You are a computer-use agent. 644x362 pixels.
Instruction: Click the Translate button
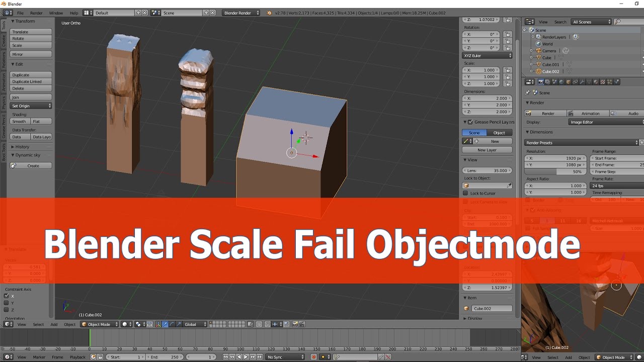(31, 32)
